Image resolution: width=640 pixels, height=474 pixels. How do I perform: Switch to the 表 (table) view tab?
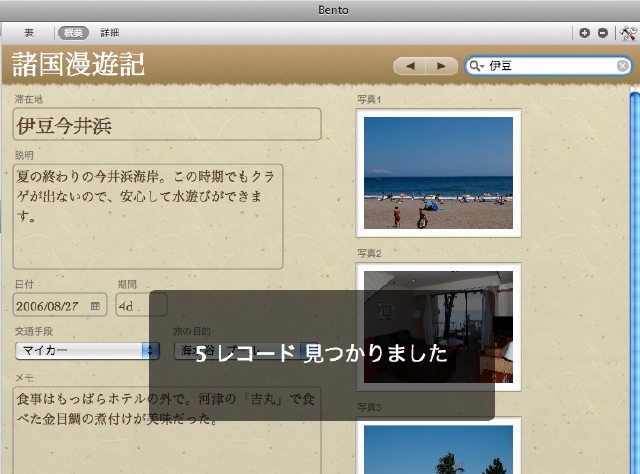click(29, 33)
